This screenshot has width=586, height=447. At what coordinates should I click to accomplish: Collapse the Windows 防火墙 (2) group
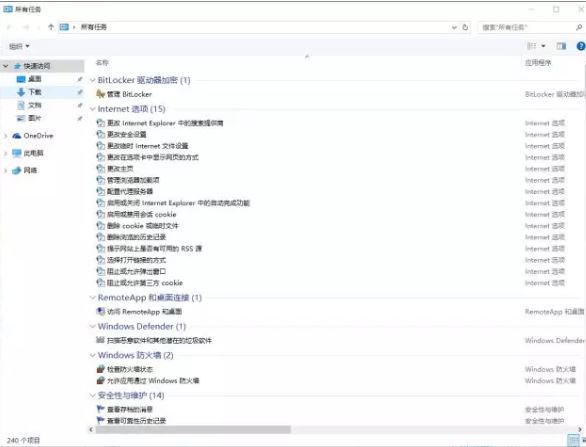[x=93, y=355]
